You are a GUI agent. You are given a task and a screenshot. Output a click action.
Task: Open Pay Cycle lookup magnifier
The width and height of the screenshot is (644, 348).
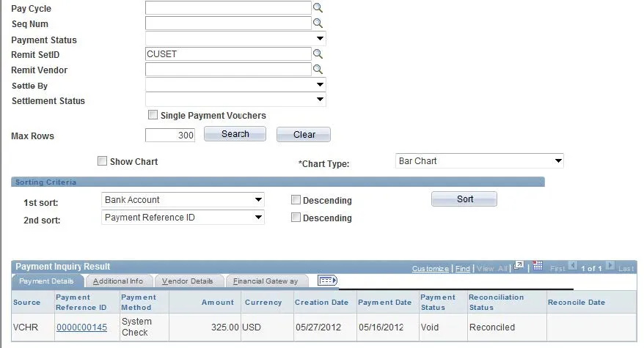[318, 8]
